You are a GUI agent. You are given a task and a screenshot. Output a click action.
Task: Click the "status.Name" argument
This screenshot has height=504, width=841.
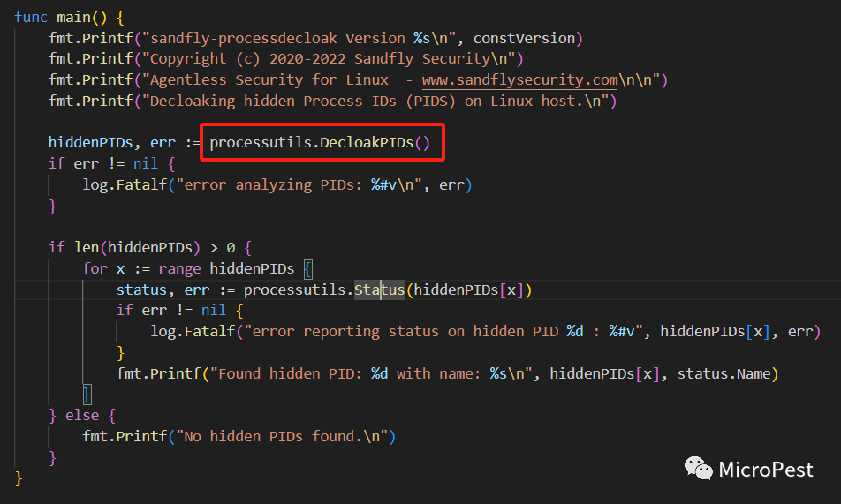724,373
